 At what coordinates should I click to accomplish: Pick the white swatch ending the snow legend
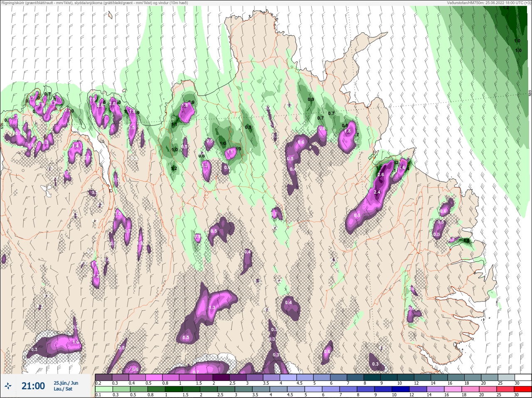pos(523,378)
